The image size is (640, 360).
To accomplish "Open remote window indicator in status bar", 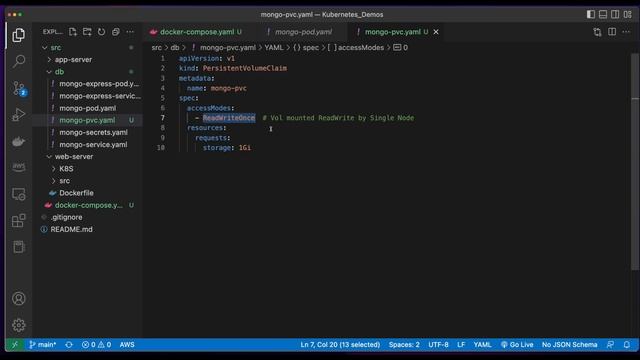I will pos(15,344).
